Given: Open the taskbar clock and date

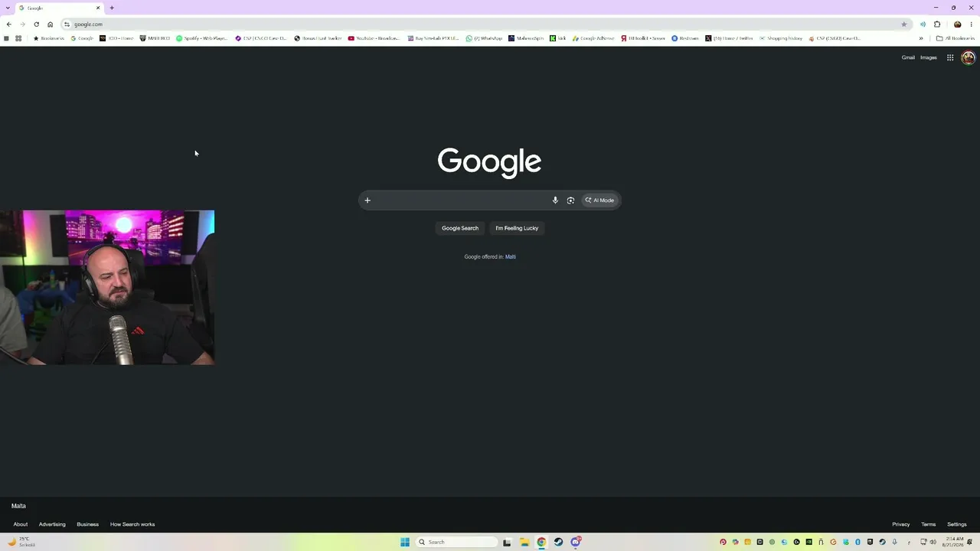Looking at the screenshot, I should point(952,542).
